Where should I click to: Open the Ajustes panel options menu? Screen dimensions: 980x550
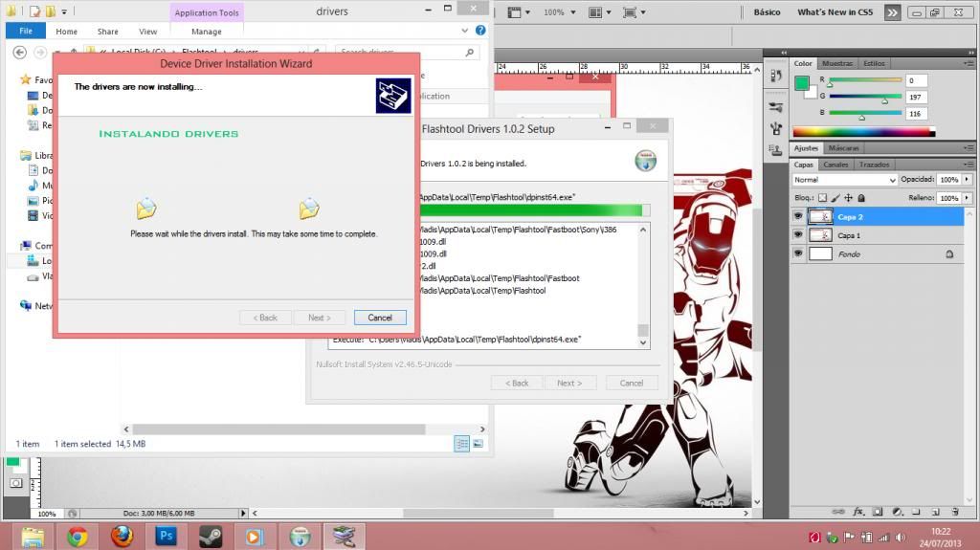(969, 148)
